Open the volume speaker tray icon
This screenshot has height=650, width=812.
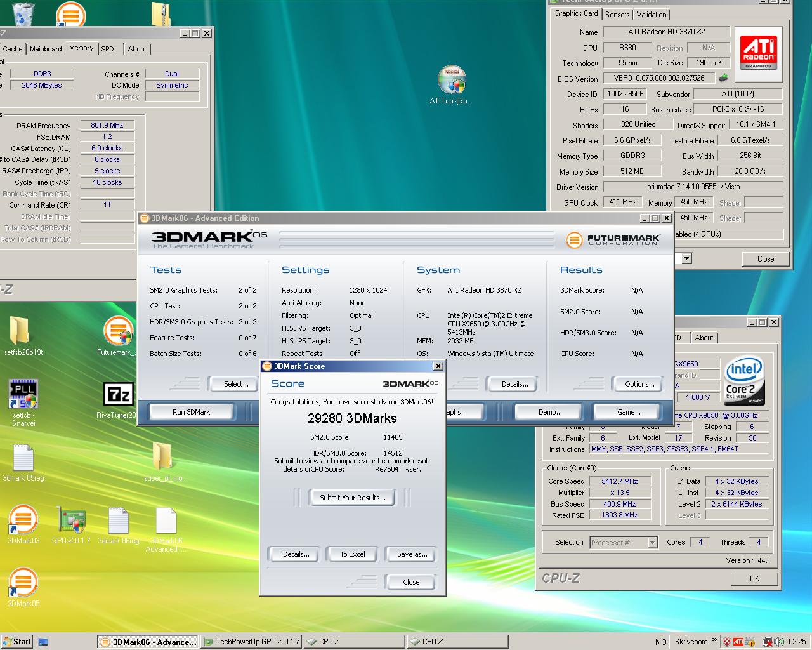779,642
